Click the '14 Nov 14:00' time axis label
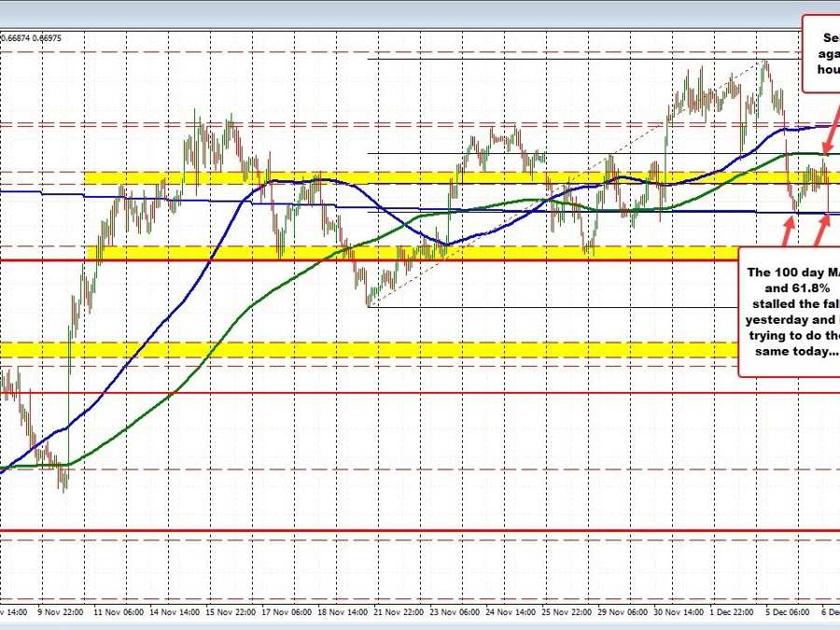This screenshot has height=630, width=840. [175, 612]
